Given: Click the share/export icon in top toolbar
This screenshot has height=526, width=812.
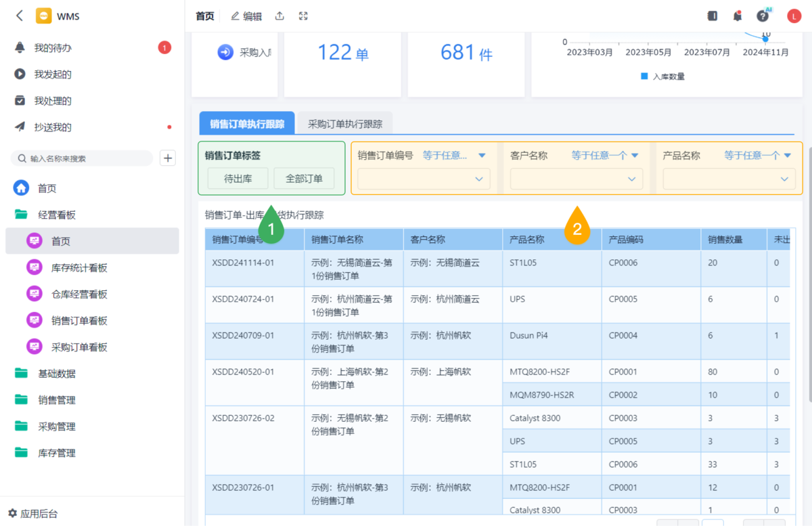Looking at the screenshot, I should (279, 16).
